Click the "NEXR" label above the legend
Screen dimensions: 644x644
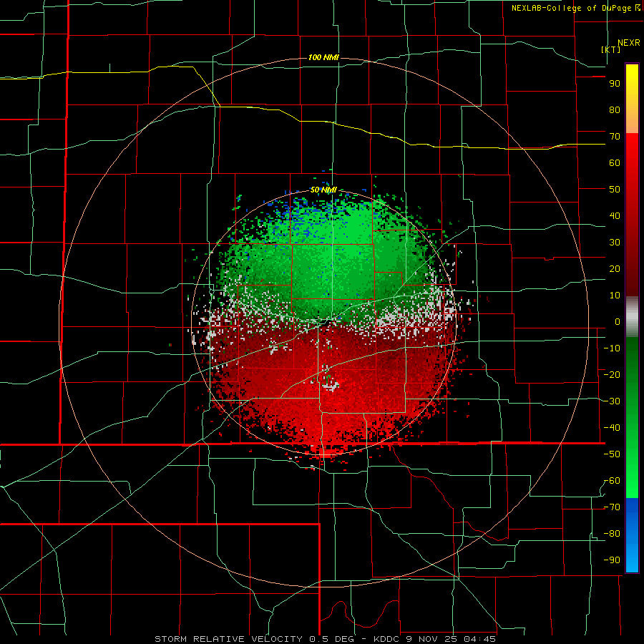[629, 43]
